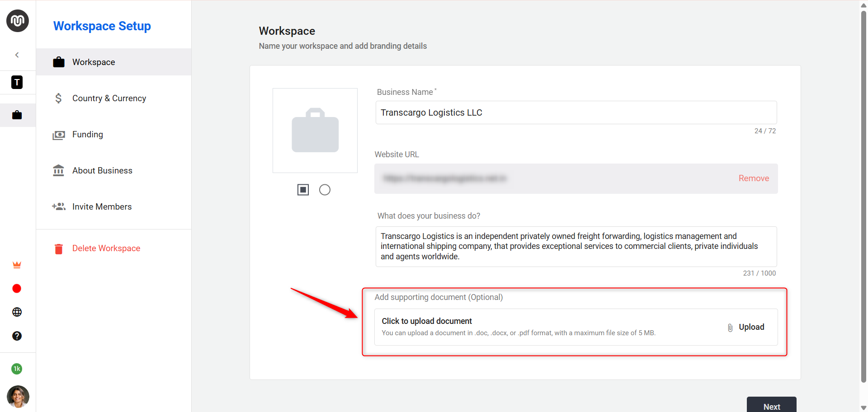Click the cash icon beside Funding
This screenshot has width=868, height=412.
[59, 135]
